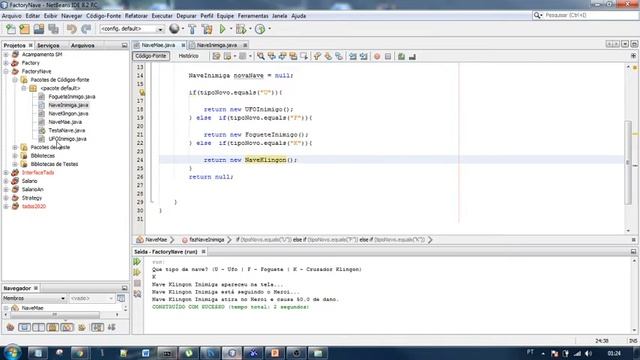Screen dimensions: 640x360
Task: Toggle Sort by Name icon in Navegador
Action: 97,327
